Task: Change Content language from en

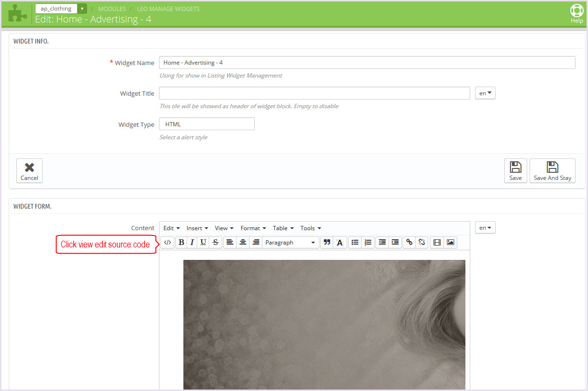Action: pyautogui.click(x=485, y=228)
